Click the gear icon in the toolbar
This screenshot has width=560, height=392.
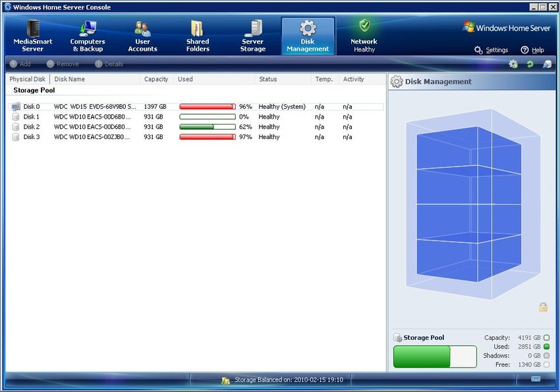pos(513,64)
